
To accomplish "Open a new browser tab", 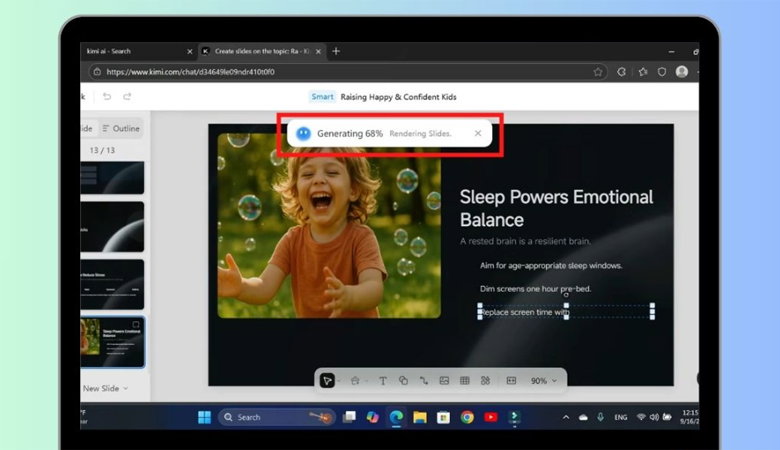I will pyautogui.click(x=336, y=51).
